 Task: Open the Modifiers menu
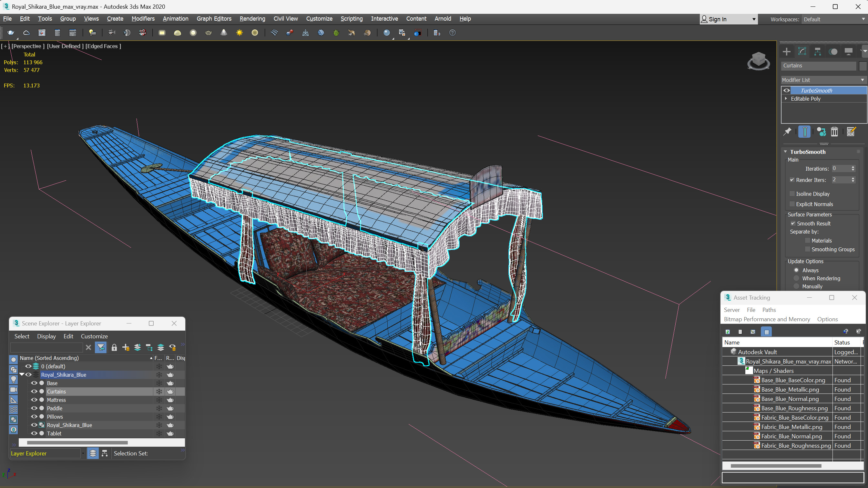(x=143, y=18)
